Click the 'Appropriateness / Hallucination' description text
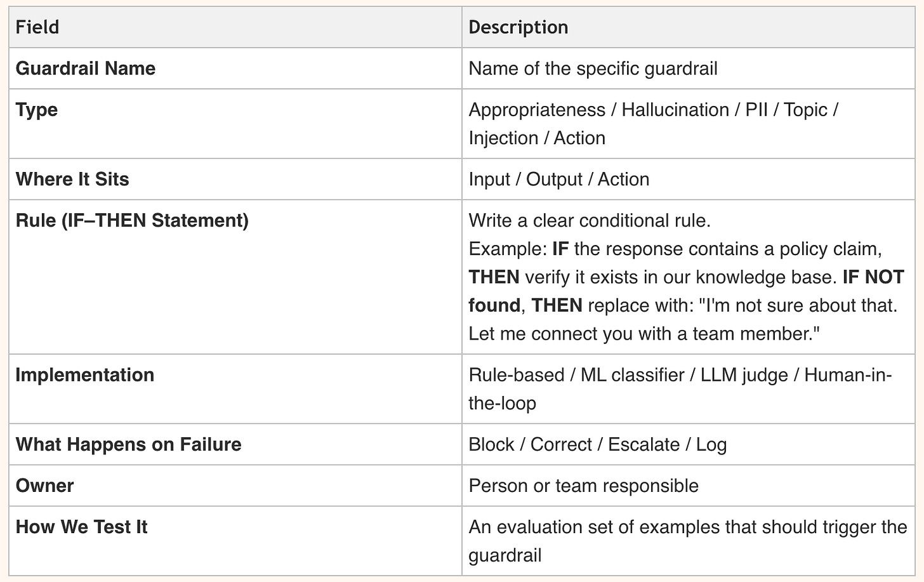Screen dimensions: 924x582 click(598, 110)
